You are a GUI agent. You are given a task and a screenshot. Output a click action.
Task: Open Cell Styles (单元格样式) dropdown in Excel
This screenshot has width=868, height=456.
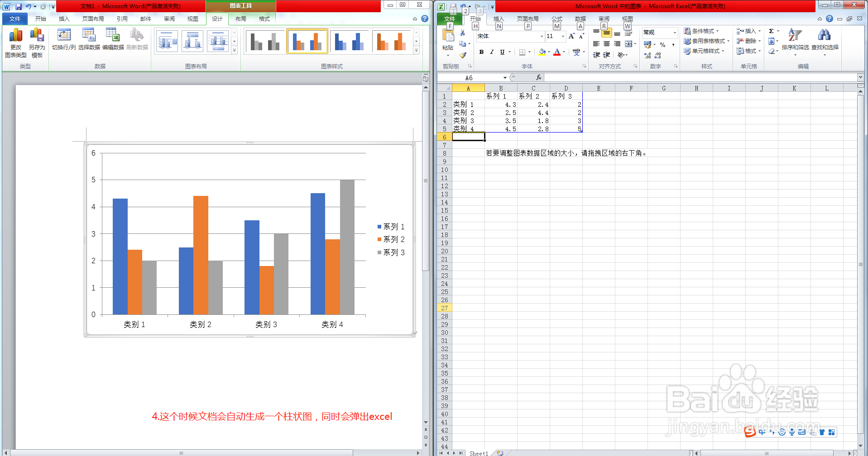704,51
